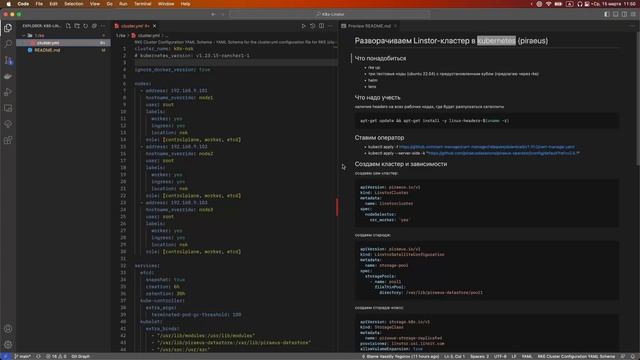Viewport: 640px width, 360px height.
Task: Open Git Graph from status bar
Action: tap(80, 357)
